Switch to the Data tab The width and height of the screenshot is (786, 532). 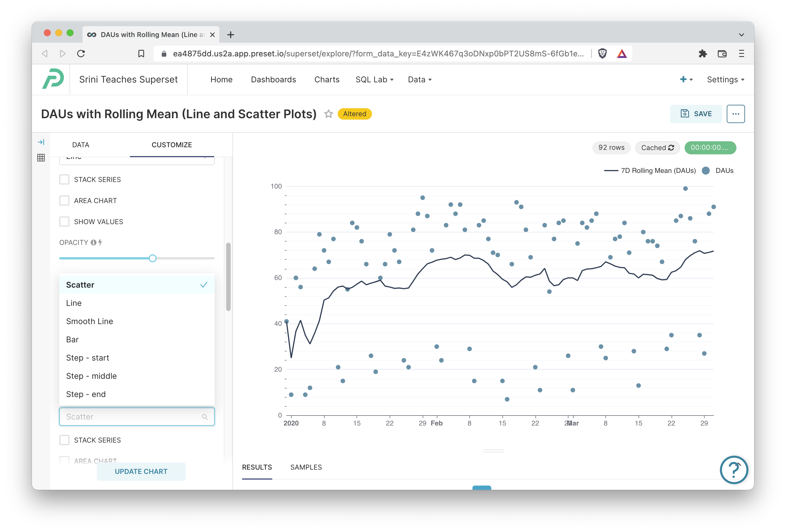tap(81, 145)
